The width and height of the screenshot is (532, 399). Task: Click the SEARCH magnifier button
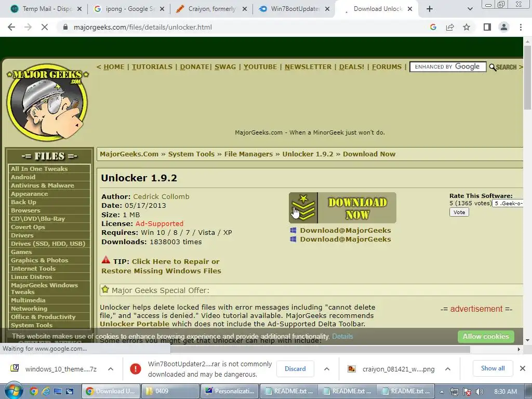click(x=503, y=67)
